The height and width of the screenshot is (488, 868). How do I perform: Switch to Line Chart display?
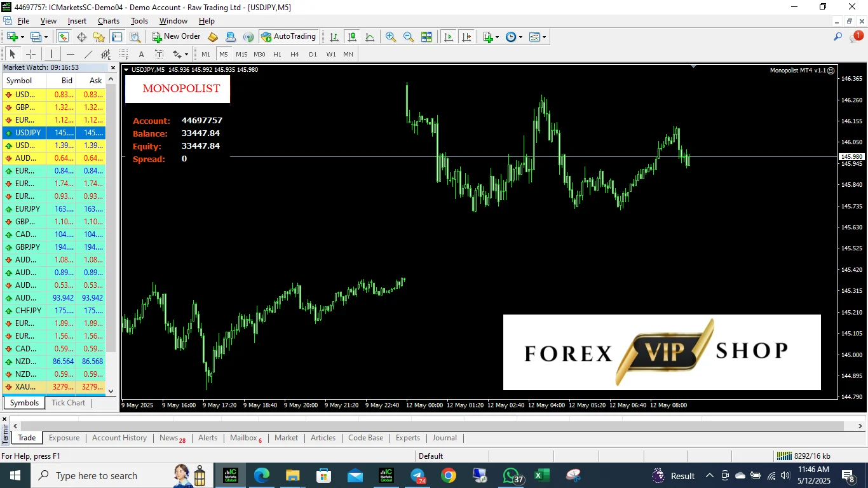point(370,37)
